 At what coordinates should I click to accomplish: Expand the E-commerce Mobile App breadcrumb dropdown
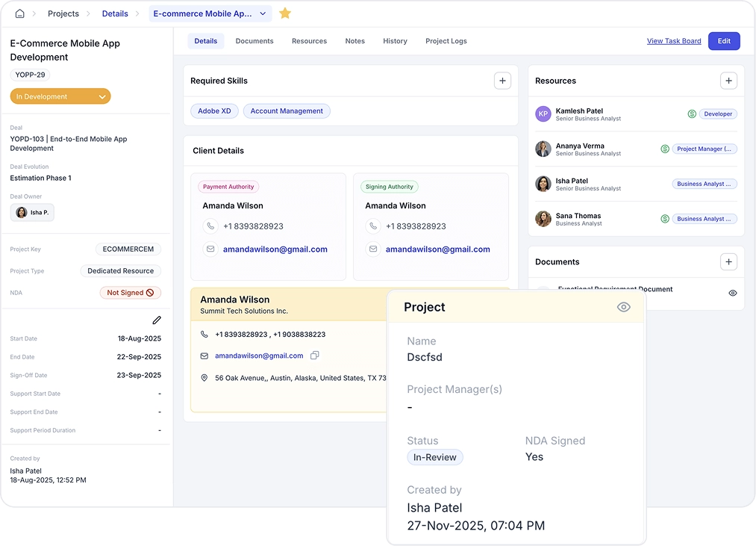pyautogui.click(x=210, y=13)
